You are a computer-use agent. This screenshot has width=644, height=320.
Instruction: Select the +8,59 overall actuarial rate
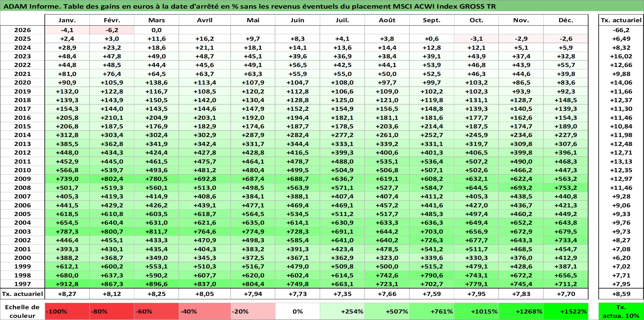(621, 294)
